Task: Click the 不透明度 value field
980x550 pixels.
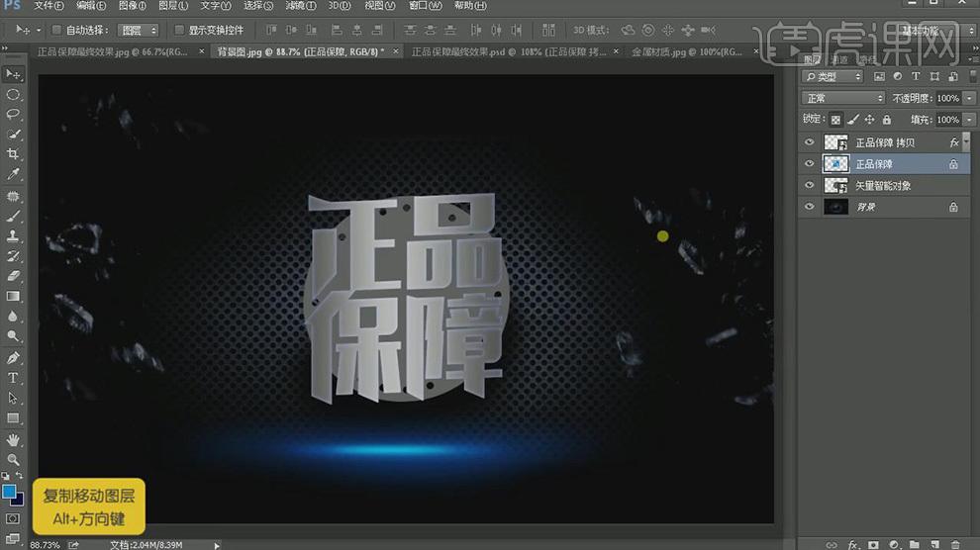Action: tap(948, 98)
